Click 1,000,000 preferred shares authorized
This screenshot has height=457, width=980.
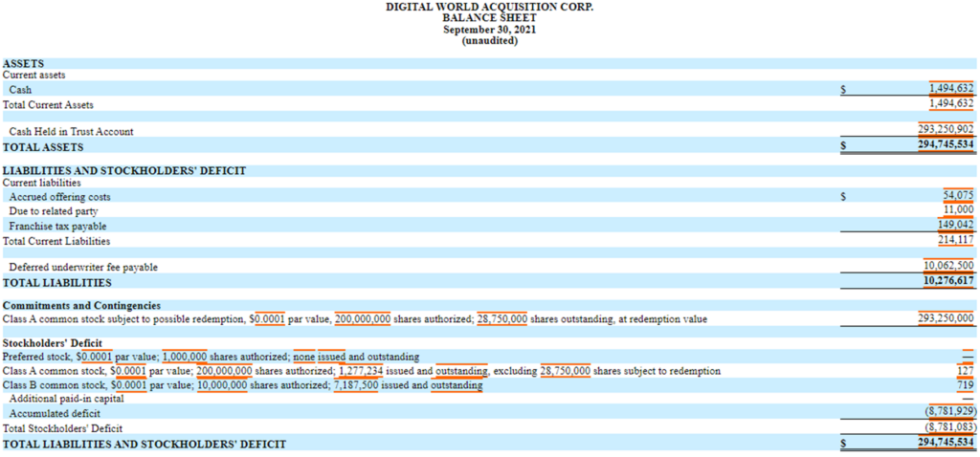click(x=189, y=357)
